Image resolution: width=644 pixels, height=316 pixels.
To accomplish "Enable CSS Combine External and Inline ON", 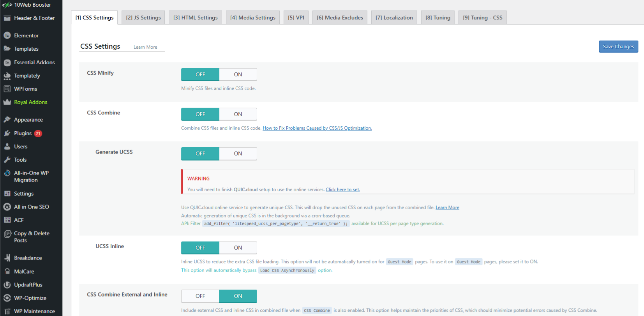I will coord(238,296).
